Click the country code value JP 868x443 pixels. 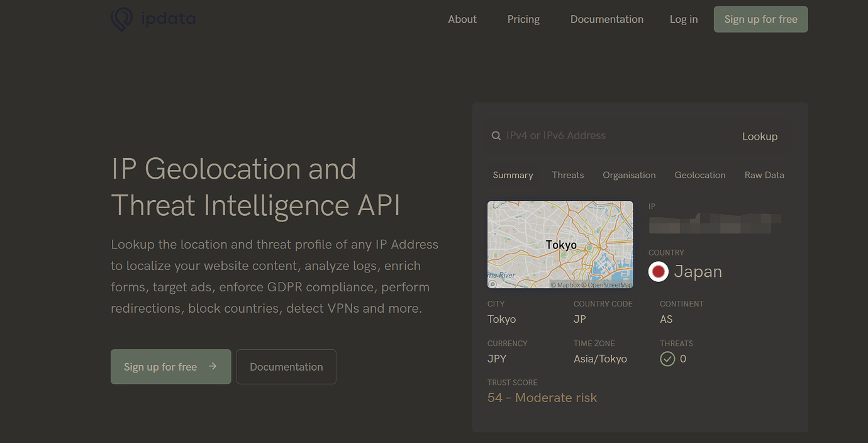click(580, 320)
